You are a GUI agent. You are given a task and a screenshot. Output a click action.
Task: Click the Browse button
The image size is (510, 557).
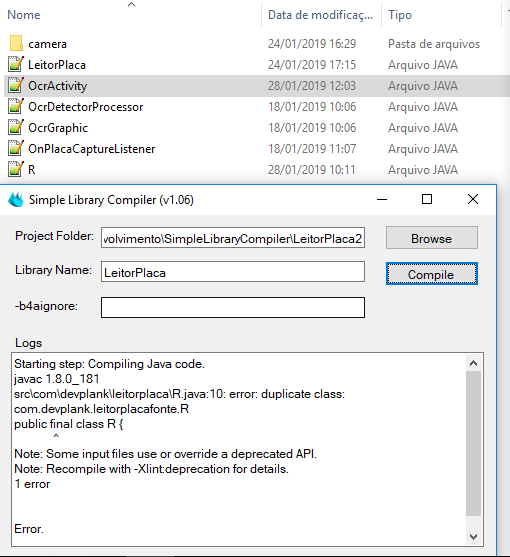(432, 238)
